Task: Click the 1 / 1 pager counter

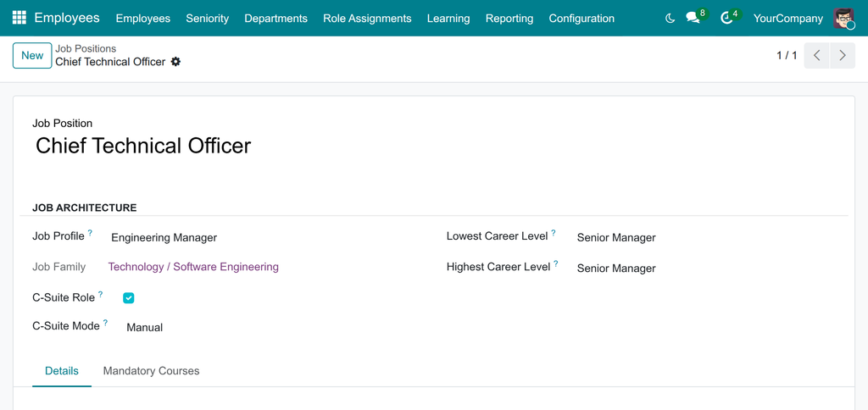Action: pos(787,55)
